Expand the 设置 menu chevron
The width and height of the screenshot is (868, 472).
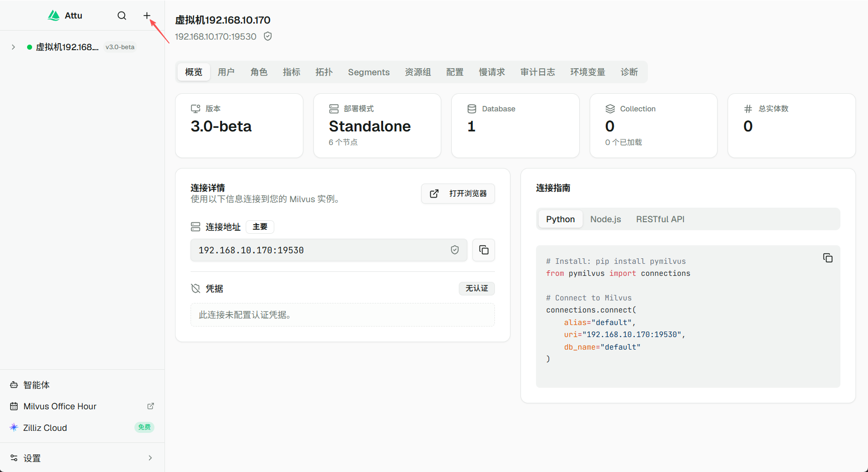pos(150,458)
